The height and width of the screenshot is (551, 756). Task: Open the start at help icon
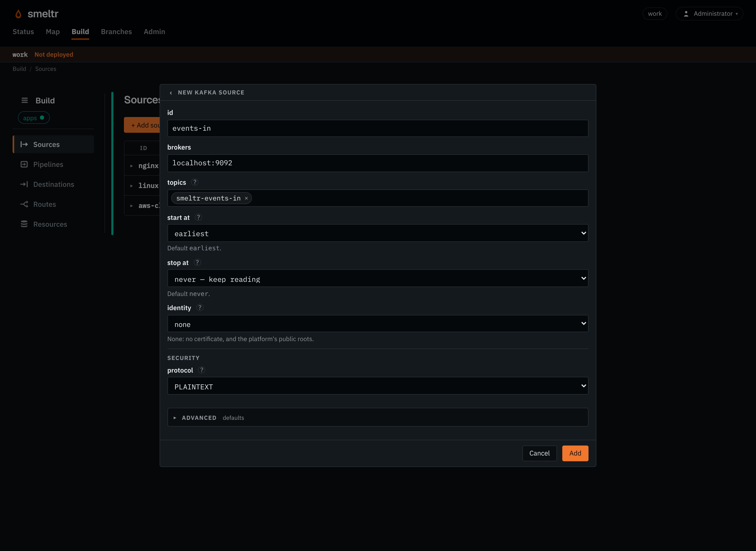[x=198, y=218]
